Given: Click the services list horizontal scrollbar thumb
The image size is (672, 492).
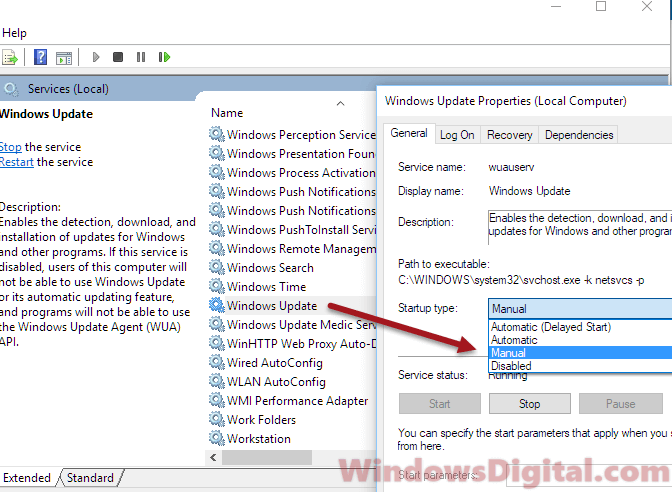Looking at the screenshot, I should tap(267, 457).
